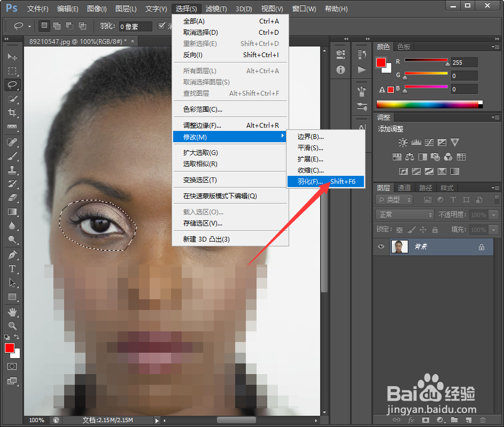The height and width of the screenshot is (427, 504).
Task: Select the History Brush tool
Action: [x=12, y=184]
